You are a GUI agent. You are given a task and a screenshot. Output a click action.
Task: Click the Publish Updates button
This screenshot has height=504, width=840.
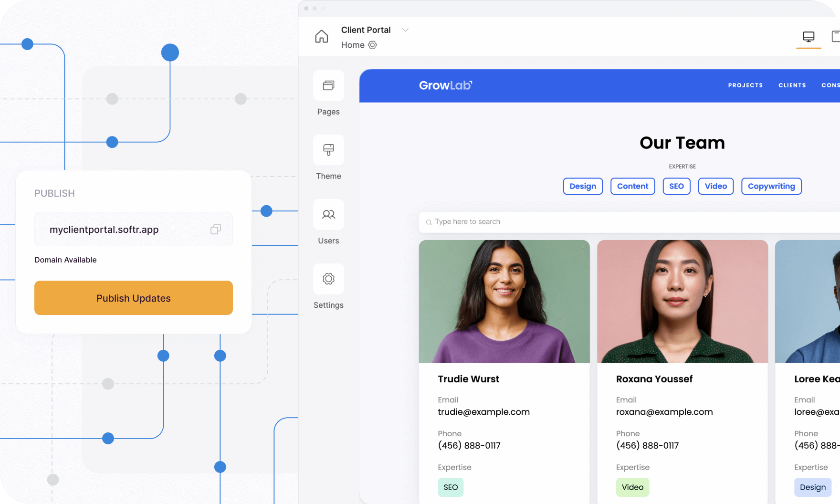134,298
